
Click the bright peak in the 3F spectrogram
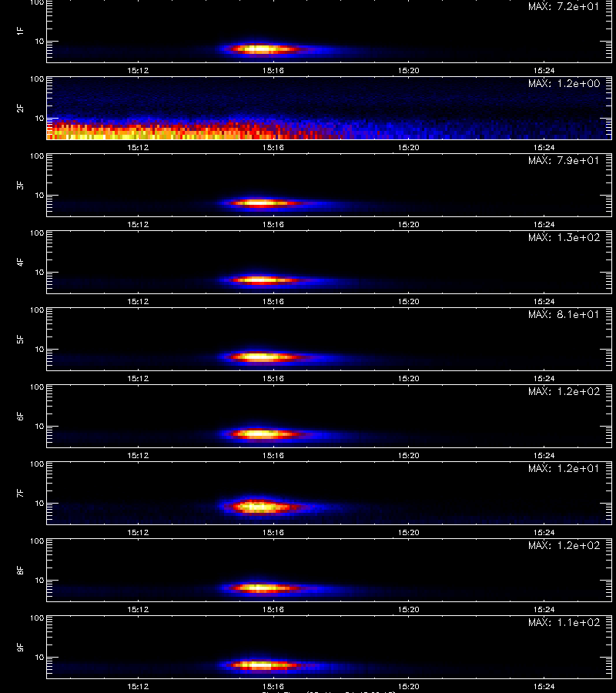point(261,203)
